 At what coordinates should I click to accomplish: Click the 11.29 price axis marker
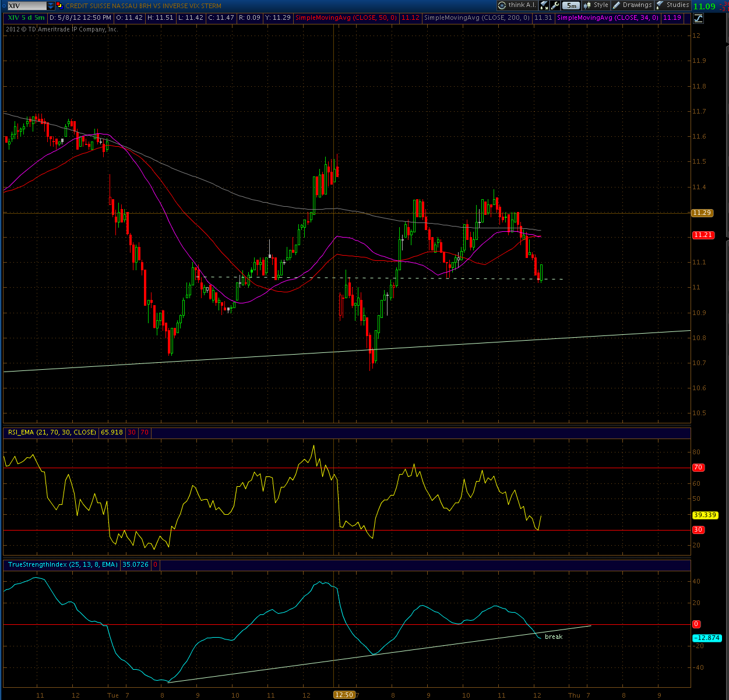702,213
